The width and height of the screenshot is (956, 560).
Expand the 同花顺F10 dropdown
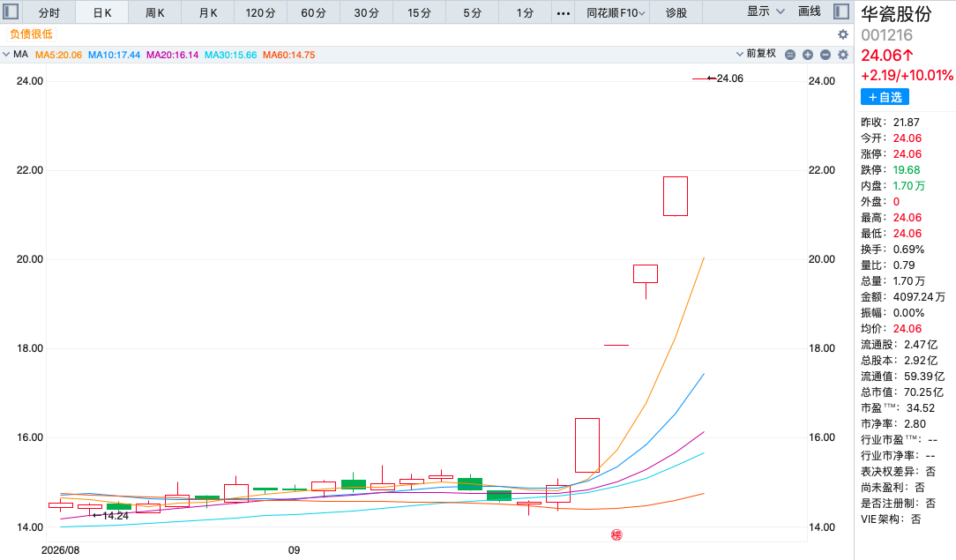pos(616,13)
